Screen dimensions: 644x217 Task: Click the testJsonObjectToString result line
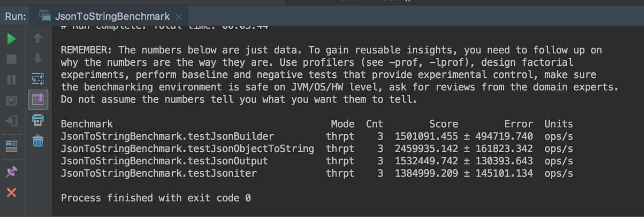coord(187,148)
